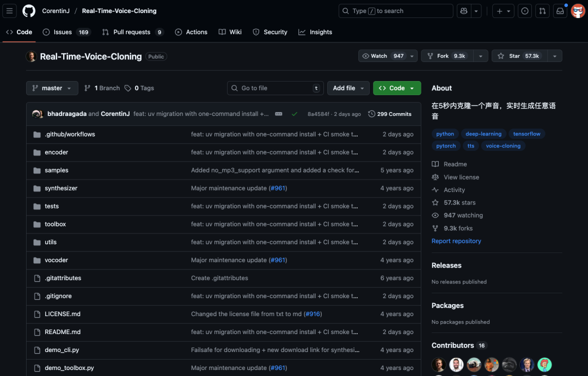The height and width of the screenshot is (376, 588).
Task: Open the 9.3k forks link
Action: tap(452, 229)
